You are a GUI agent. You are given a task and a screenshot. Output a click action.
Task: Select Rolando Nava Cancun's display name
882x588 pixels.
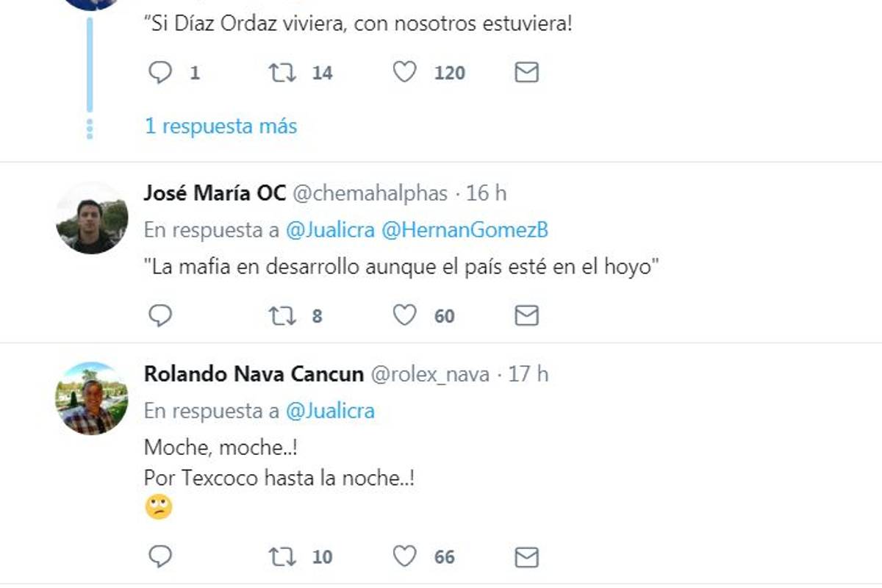[x=252, y=373]
